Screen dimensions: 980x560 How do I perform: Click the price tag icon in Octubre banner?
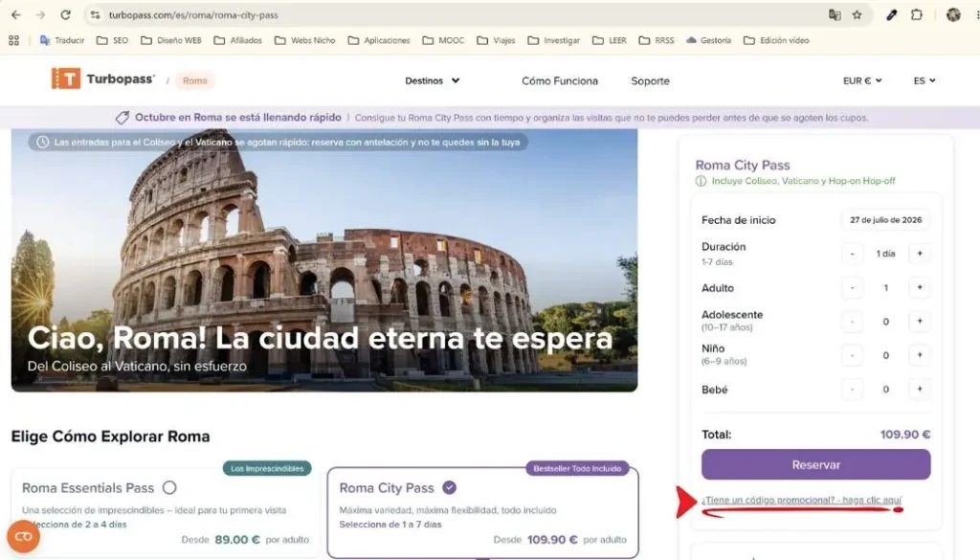pos(122,118)
